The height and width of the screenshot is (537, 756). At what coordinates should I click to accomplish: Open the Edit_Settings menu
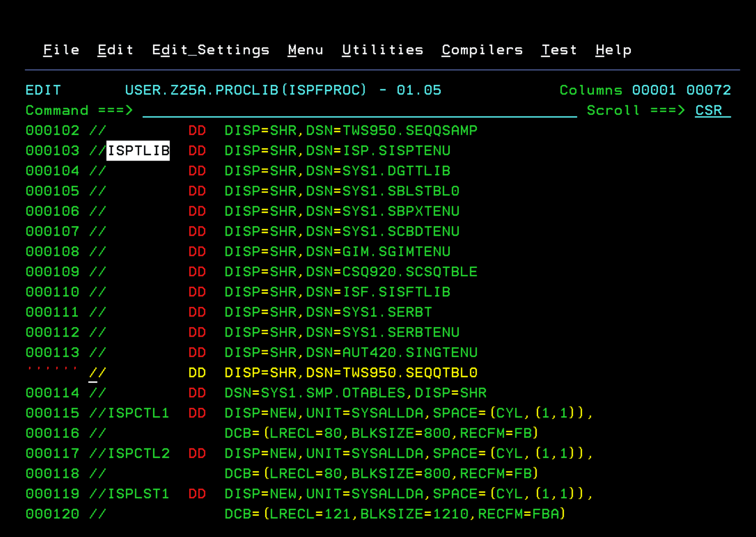click(210, 50)
